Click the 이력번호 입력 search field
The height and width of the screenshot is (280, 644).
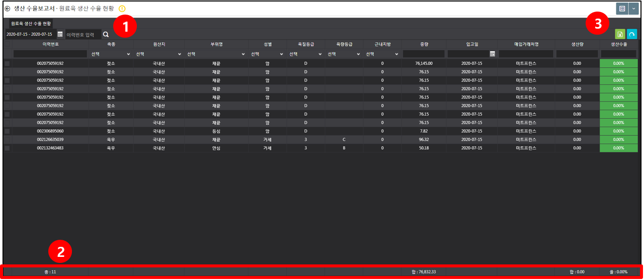click(x=83, y=34)
